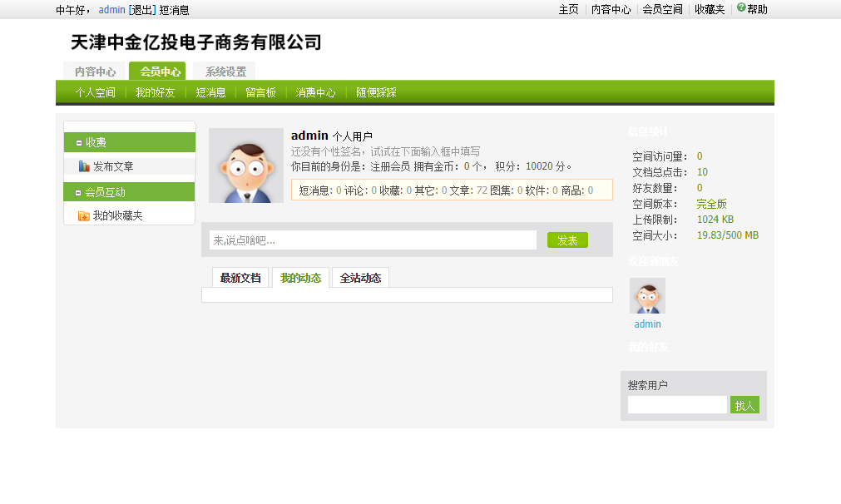Click the 退出 logout link

142,10
